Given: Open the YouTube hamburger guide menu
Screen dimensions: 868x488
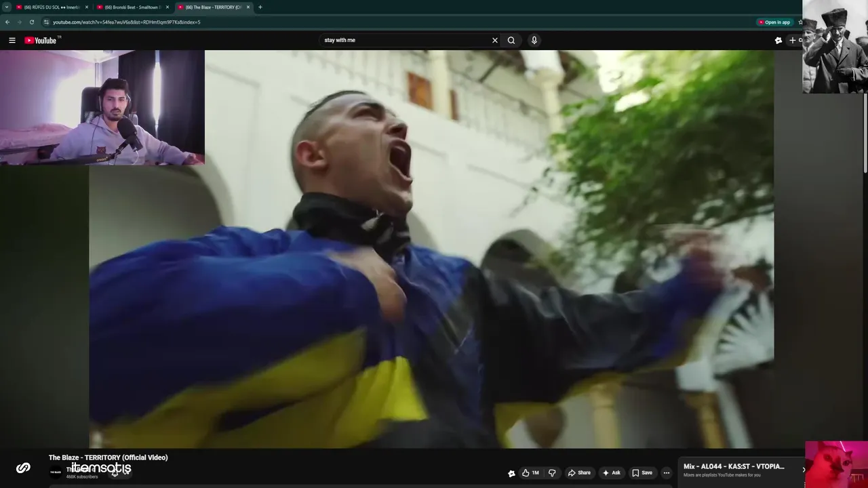Looking at the screenshot, I should click(12, 40).
